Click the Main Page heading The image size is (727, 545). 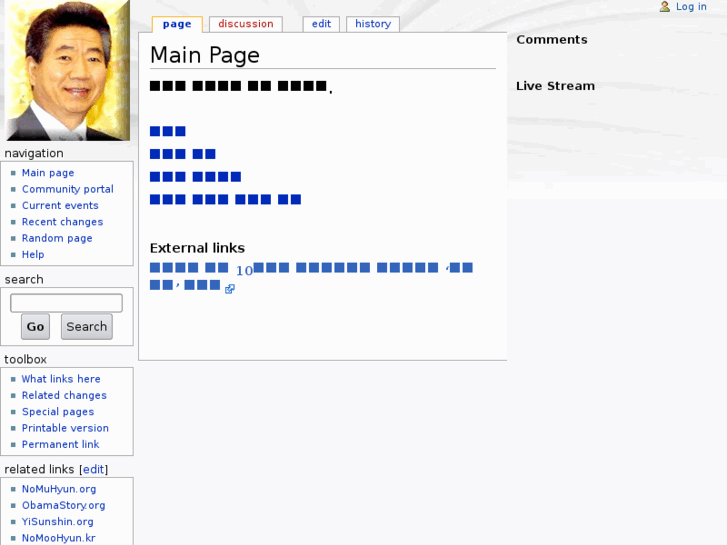tap(204, 55)
